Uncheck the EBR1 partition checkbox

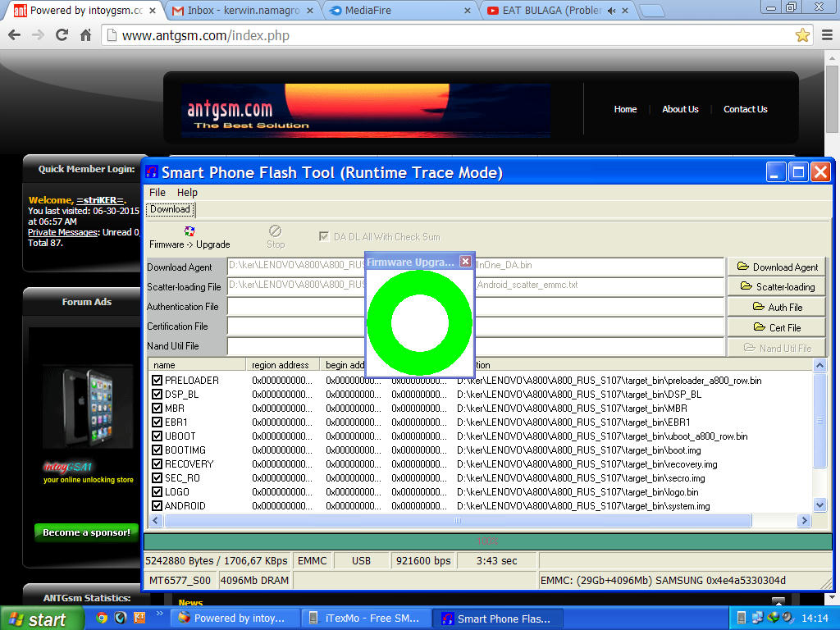[157, 422]
